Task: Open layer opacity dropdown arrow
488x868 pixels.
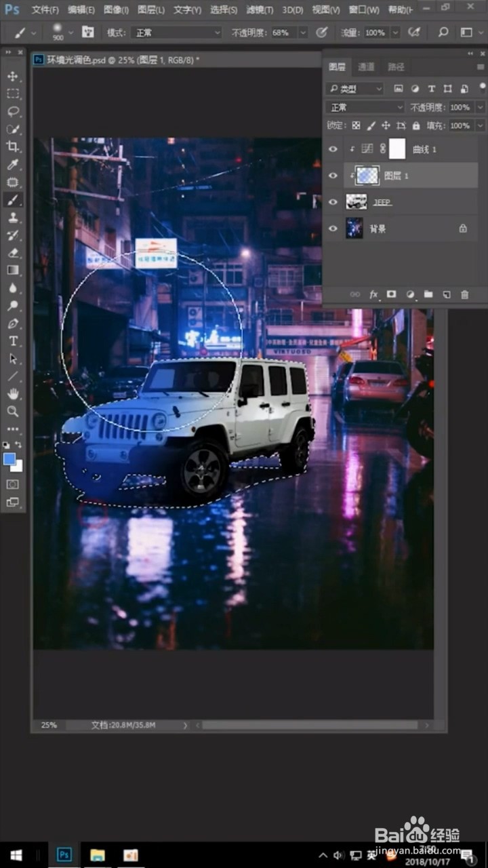Action: tap(480, 107)
